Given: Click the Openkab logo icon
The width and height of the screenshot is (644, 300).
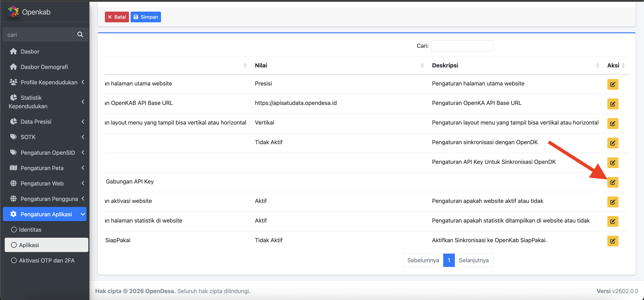Looking at the screenshot, I should coord(13,11).
